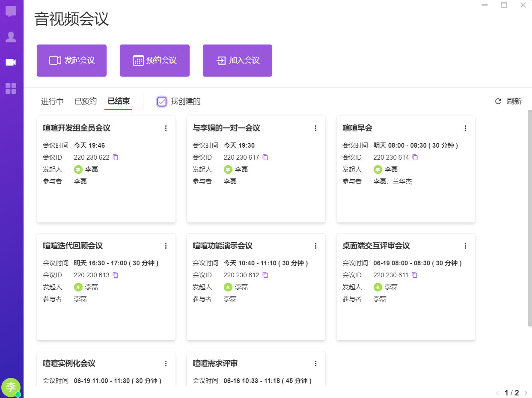Open the chat messages sidebar icon
This screenshot has width=532, height=398.
[x=11, y=12]
